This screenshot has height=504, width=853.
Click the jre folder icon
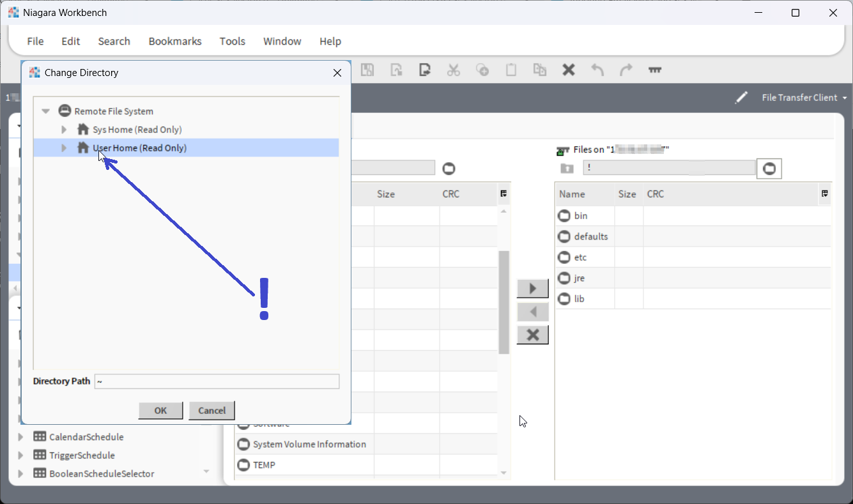tap(564, 279)
